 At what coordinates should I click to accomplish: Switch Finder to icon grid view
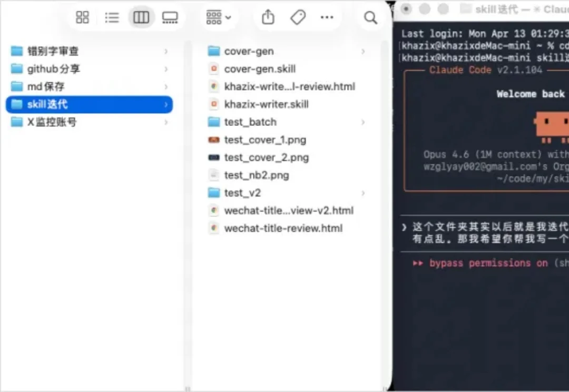pyautogui.click(x=83, y=17)
